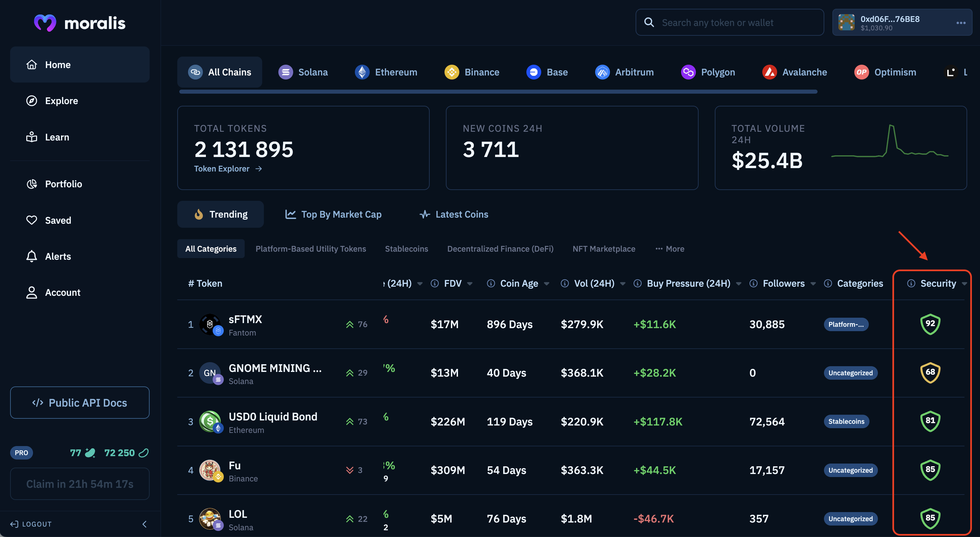Click the Fu Uncategorized category badge
This screenshot has height=537, width=980.
pos(851,470)
